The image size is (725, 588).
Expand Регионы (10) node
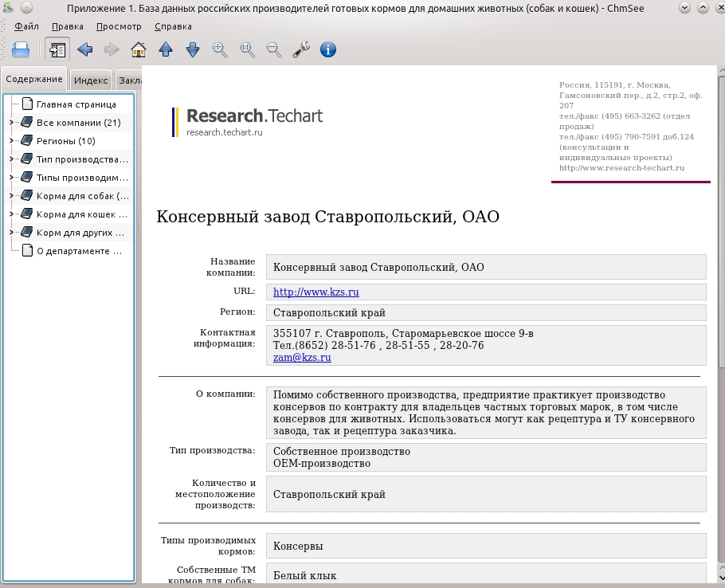pyautogui.click(x=12, y=141)
